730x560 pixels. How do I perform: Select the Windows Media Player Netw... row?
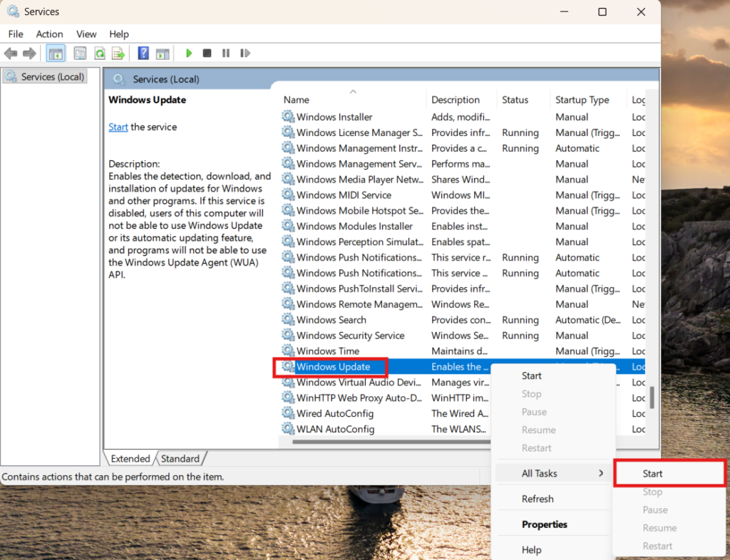[x=462, y=179]
